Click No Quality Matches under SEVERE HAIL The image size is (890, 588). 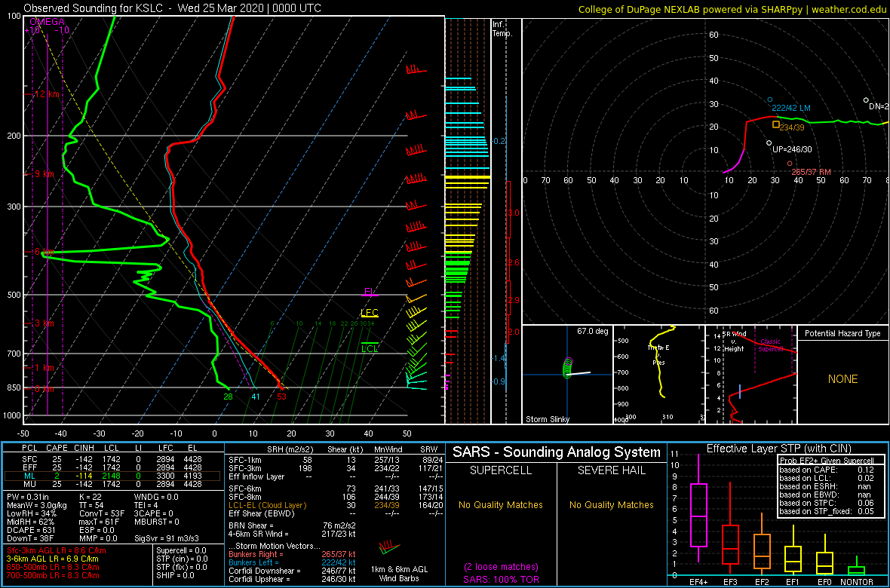point(612,505)
